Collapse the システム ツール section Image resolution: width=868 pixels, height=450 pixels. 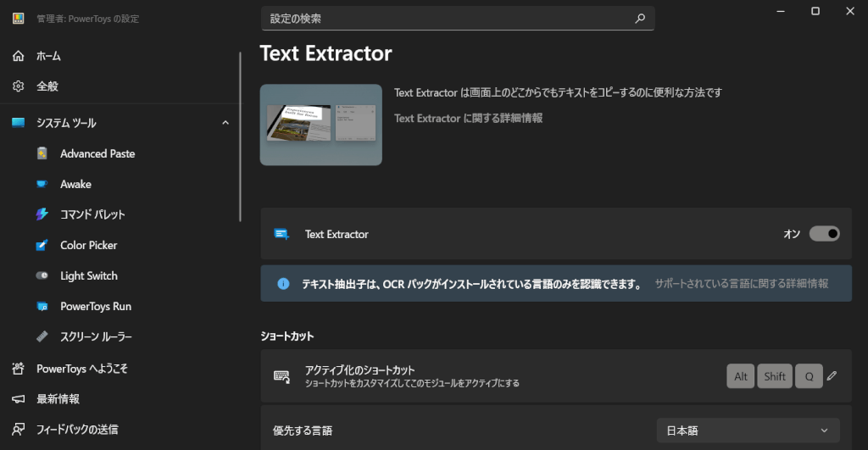pyautogui.click(x=225, y=123)
